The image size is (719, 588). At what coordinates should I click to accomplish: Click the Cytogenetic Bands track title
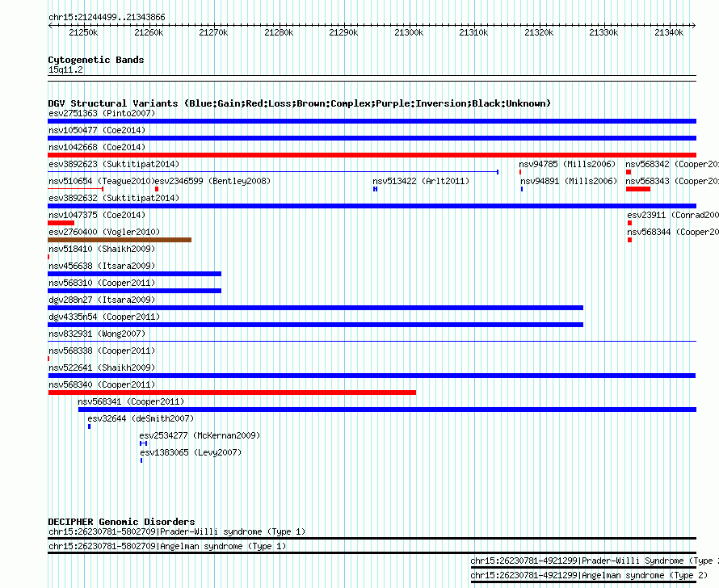pyautogui.click(x=96, y=60)
